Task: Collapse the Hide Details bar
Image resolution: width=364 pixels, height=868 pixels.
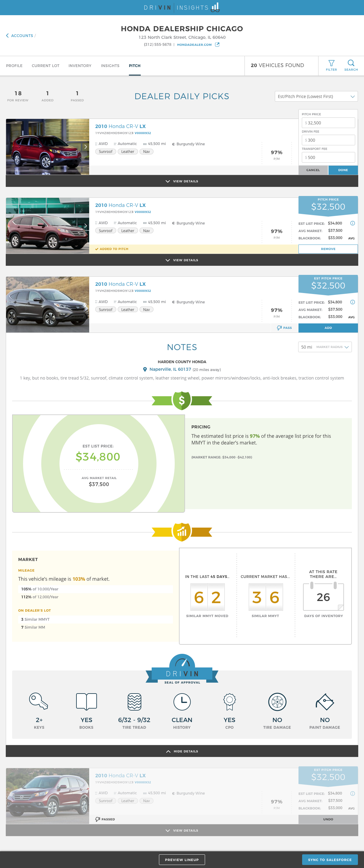Action: 182,751
